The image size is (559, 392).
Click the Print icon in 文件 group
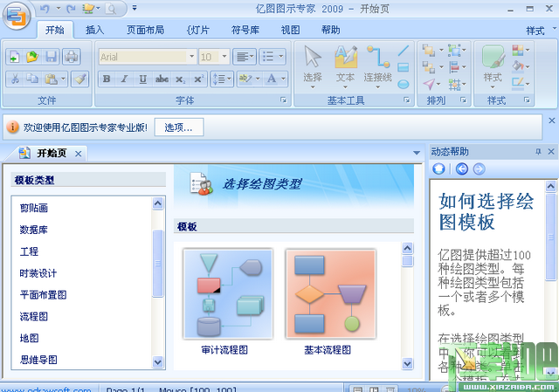point(72,57)
